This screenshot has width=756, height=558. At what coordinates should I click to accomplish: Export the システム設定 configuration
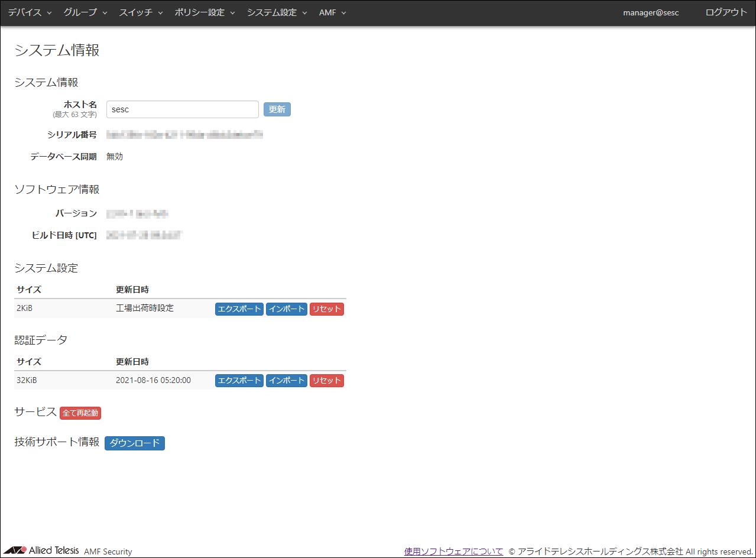coord(239,309)
